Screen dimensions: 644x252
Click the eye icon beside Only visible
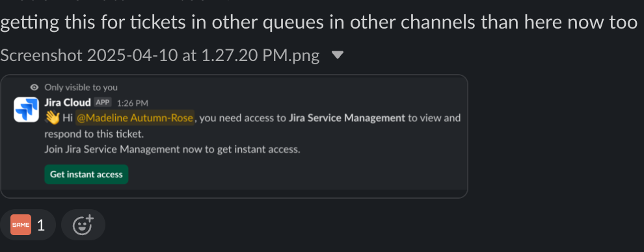[35, 87]
